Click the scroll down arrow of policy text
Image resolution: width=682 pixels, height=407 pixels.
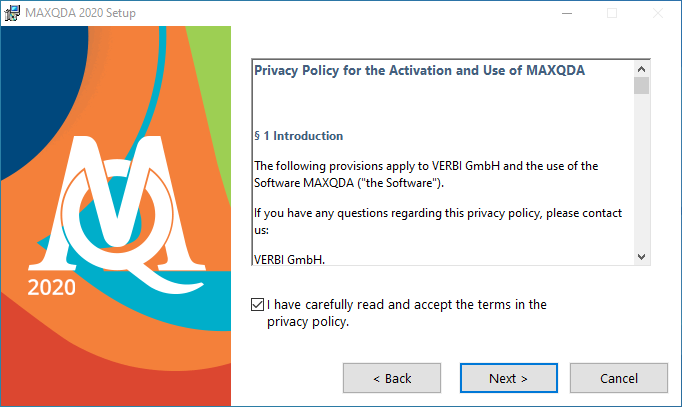coord(641,257)
